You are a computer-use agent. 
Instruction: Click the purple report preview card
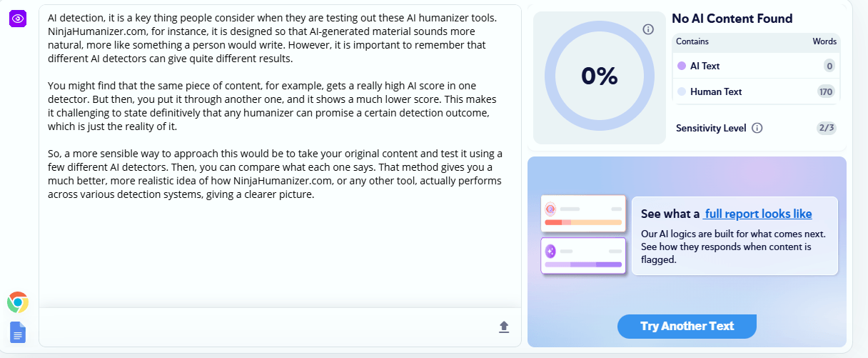click(583, 256)
